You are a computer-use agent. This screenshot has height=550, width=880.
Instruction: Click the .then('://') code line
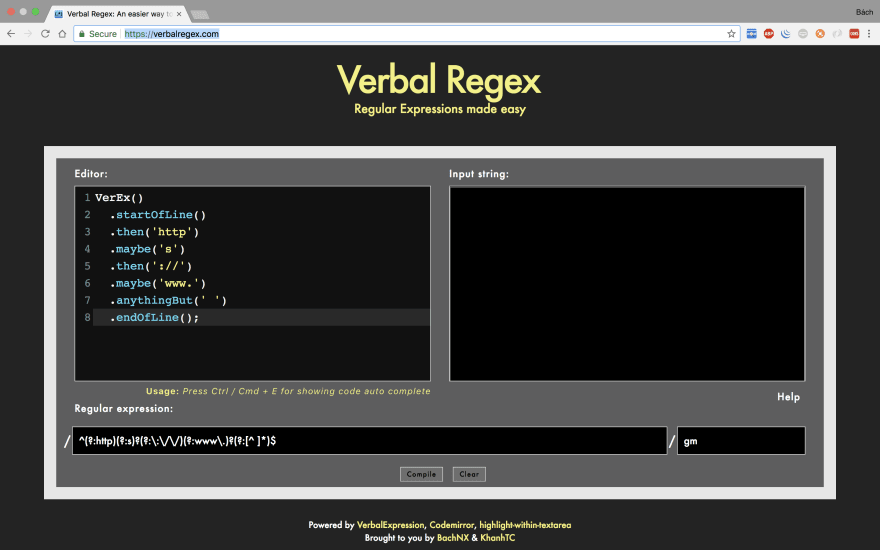pyautogui.click(x=150, y=266)
